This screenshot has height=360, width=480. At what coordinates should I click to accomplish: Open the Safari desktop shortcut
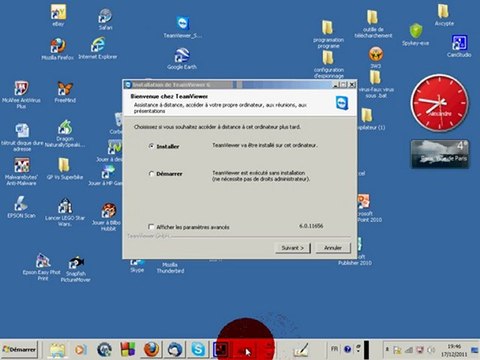pyautogui.click(x=105, y=19)
